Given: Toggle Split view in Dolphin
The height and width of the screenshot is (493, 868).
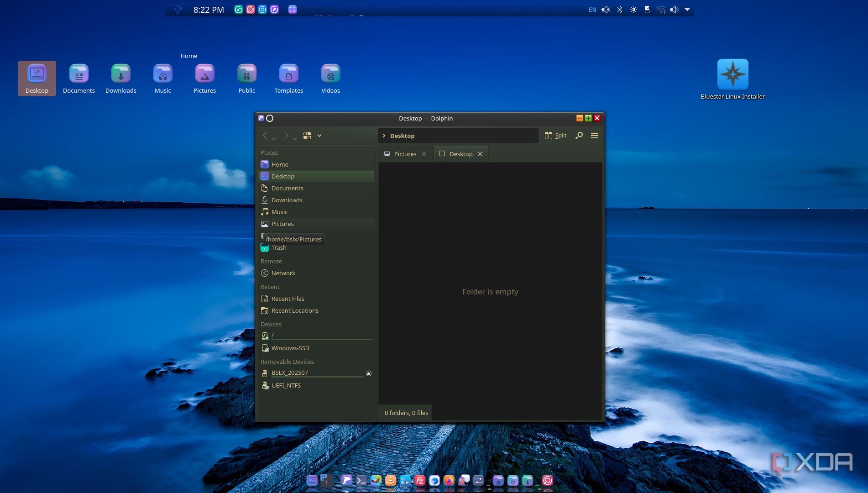Looking at the screenshot, I should click(x=555, y=136).
